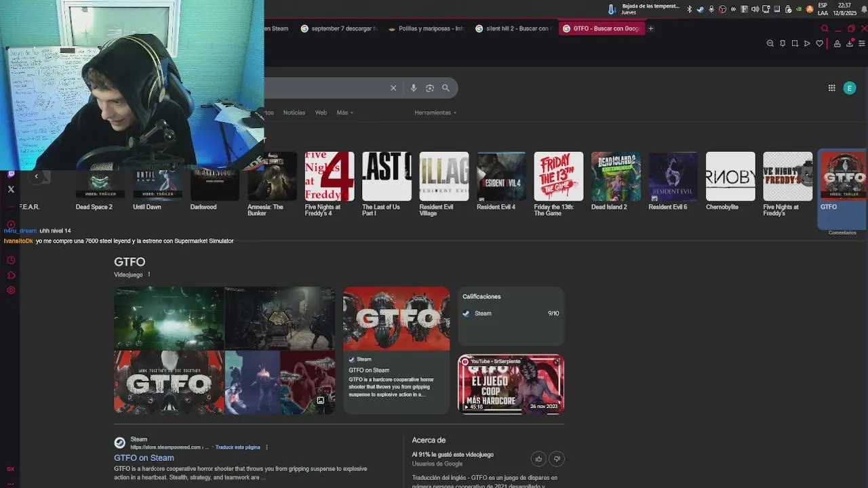This screenshot has width=868, height=488.
Task: Open the 'GTFO on Steam' result link
Action: (144, 457)
